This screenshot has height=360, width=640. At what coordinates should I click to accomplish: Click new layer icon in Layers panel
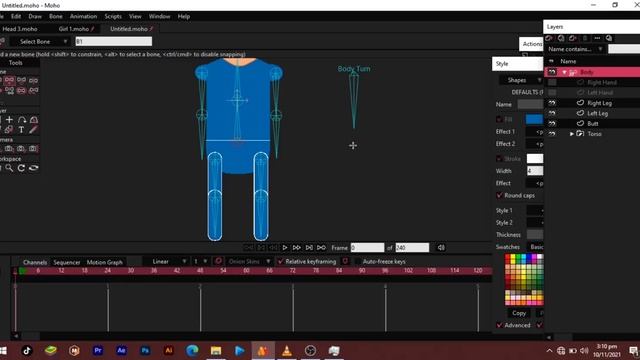coord(549,38)
